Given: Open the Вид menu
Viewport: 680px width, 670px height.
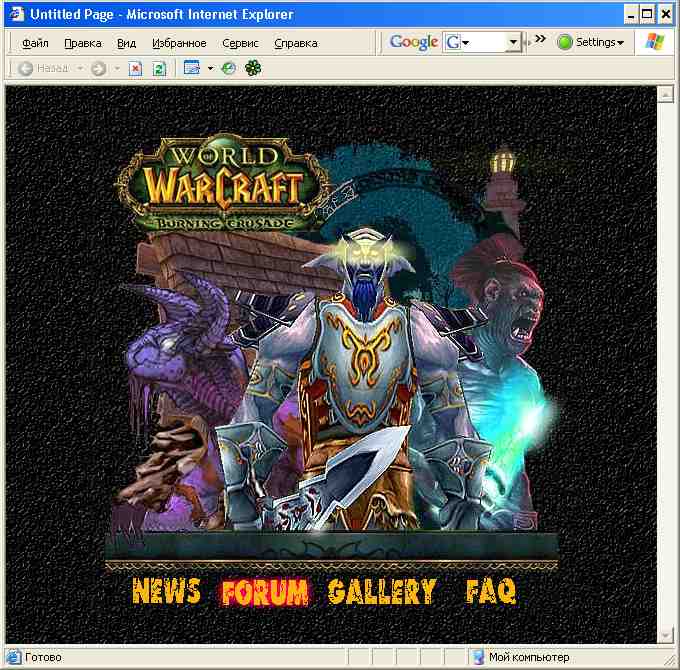Looking at the screenshot, I should [127, 43].
